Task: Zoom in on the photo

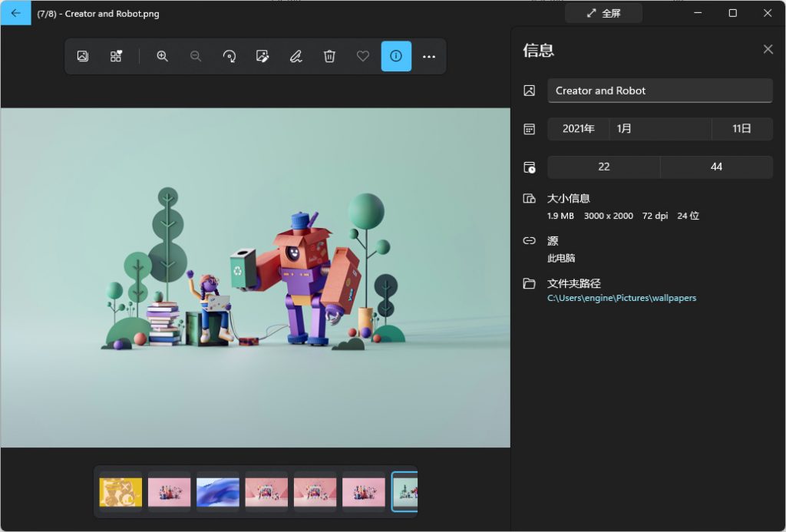Action: [x=162, y=56]
